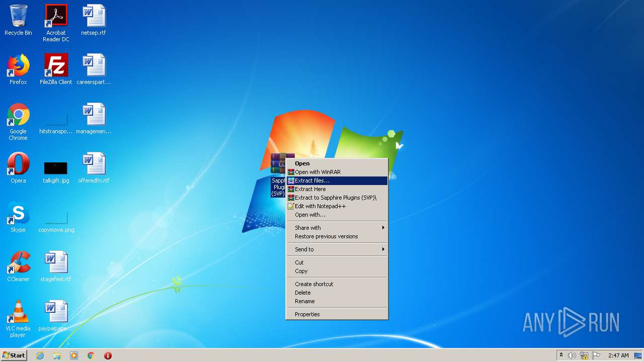Select stagefeel.rtf document

click(x=56, y=266)
